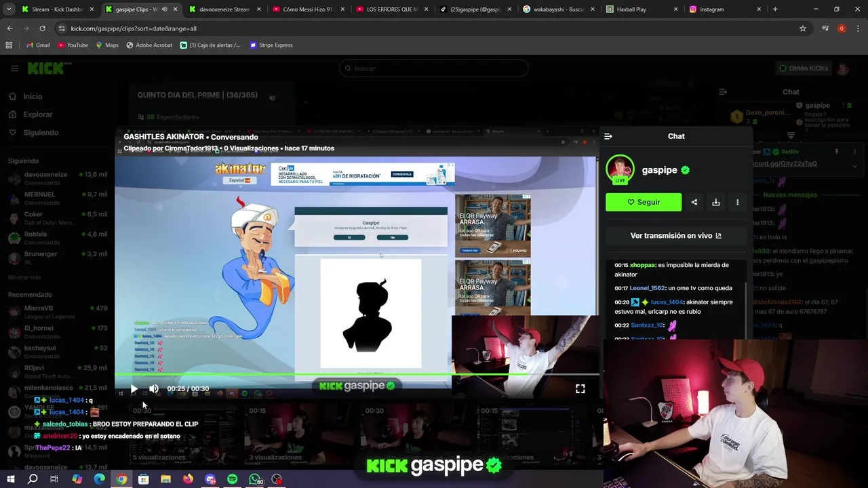Viewport: 868px width, 488px height.
Task: Bookmark this page with the star
Action: [x=803, y=28]
